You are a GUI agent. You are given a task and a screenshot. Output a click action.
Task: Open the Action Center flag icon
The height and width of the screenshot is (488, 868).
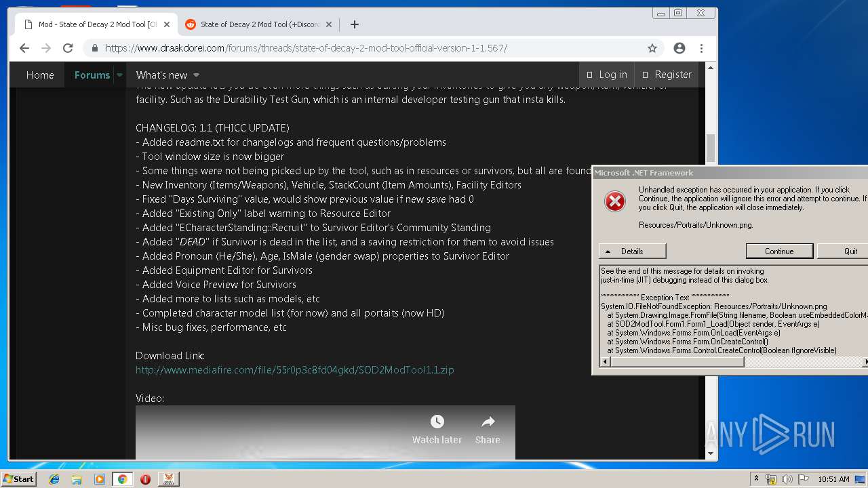click(x=804, y=479)
